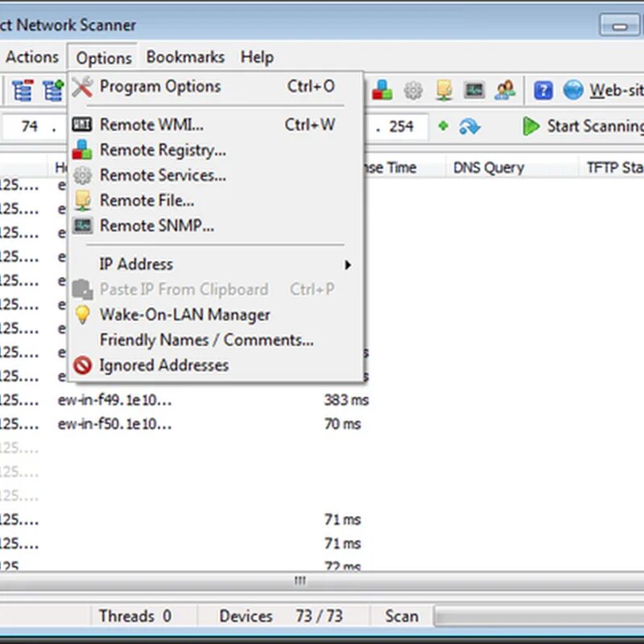Click toolbar Remote File icon

tap(444, 90)
